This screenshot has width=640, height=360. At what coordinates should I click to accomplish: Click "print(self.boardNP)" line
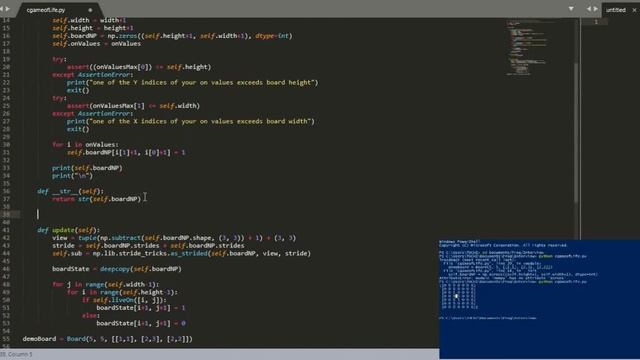(87, 167)
